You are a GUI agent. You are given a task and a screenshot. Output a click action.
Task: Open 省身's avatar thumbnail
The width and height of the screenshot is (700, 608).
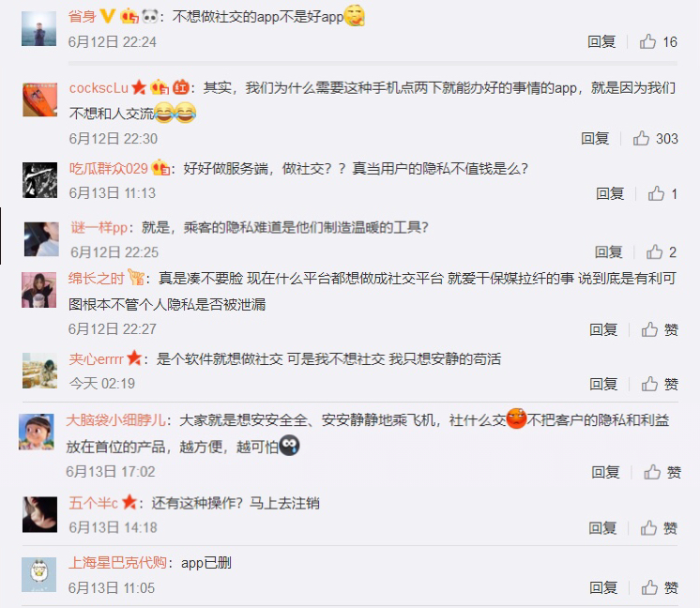pos(38,29)
